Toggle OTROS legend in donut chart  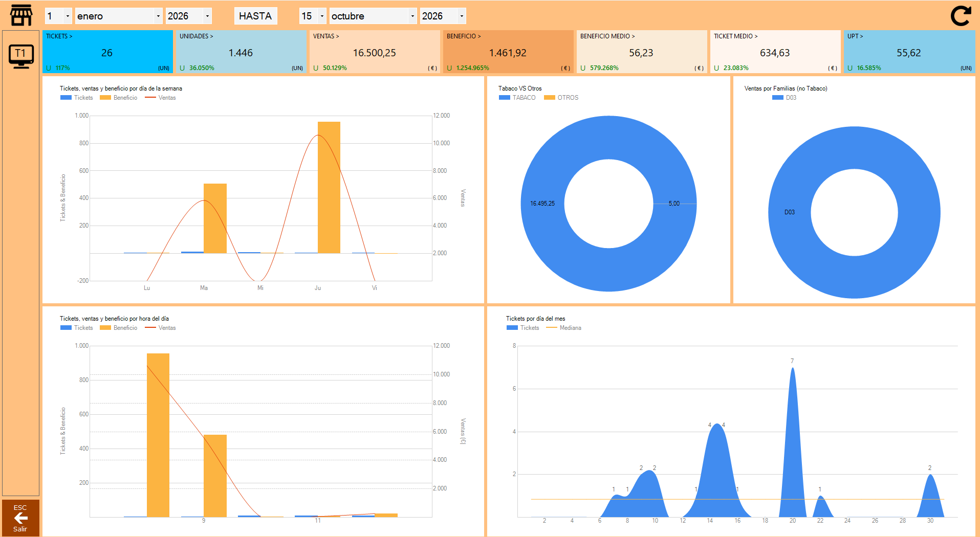(561, 98)
